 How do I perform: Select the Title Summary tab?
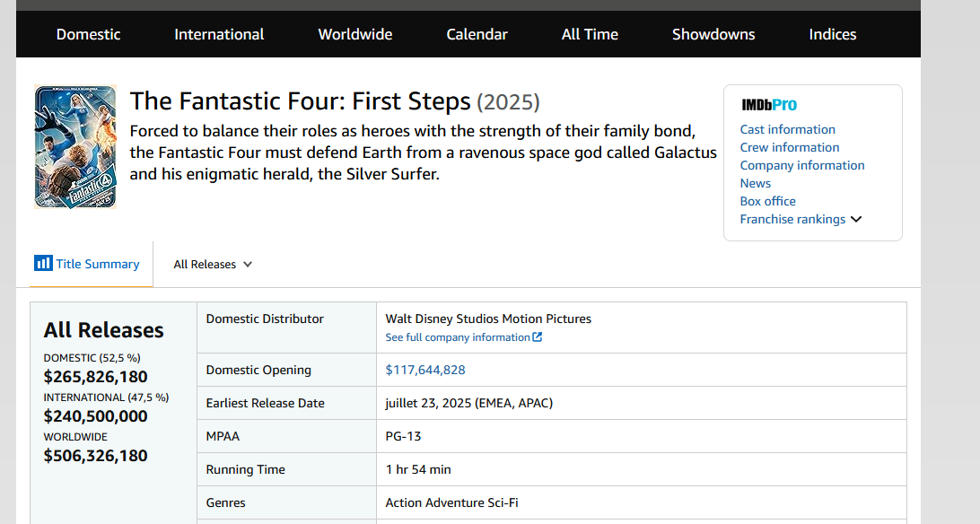(92, 264)
